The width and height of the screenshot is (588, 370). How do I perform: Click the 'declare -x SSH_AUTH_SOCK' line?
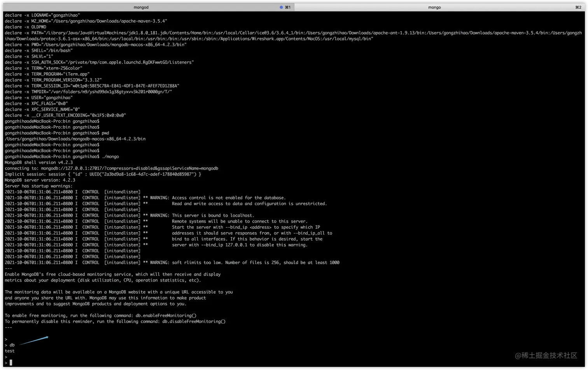(x=99, y=62)
